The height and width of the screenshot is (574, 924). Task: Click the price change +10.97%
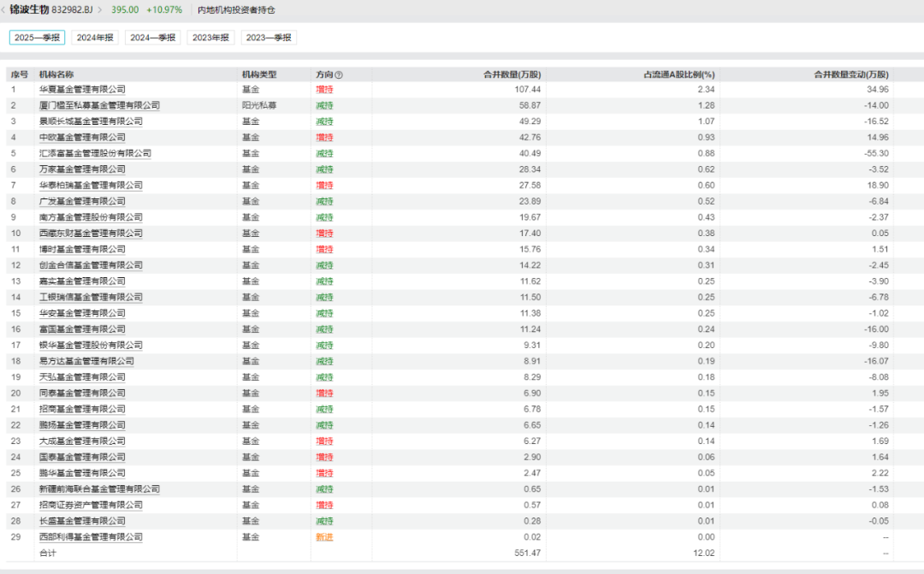coord(164,10)
